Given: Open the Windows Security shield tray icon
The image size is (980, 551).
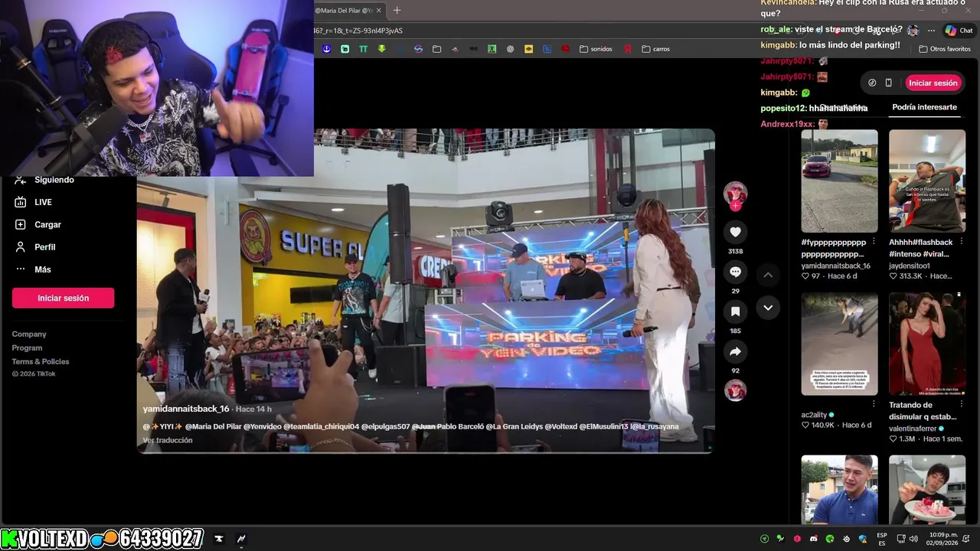Looking at the screenshot, I should coord(863,539).
